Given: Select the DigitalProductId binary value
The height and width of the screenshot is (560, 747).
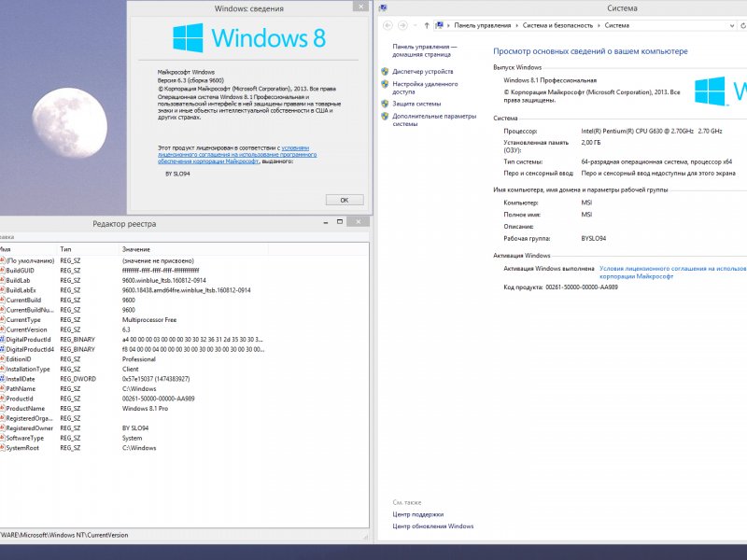Looking at the screenshot, I should [28, 340].
